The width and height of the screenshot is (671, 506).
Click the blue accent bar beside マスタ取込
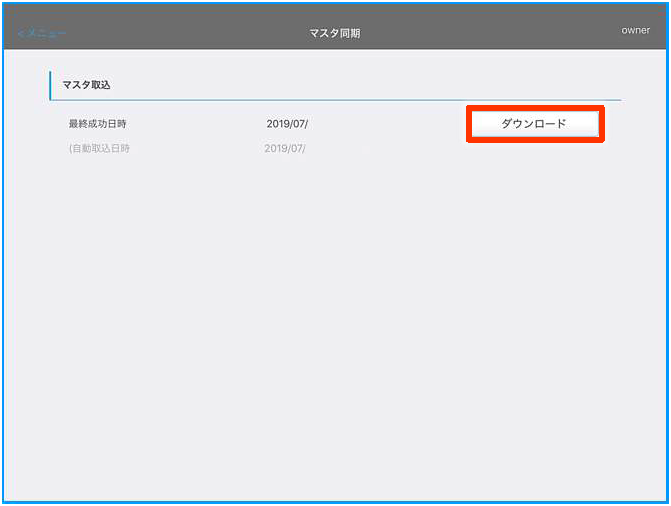50,85
